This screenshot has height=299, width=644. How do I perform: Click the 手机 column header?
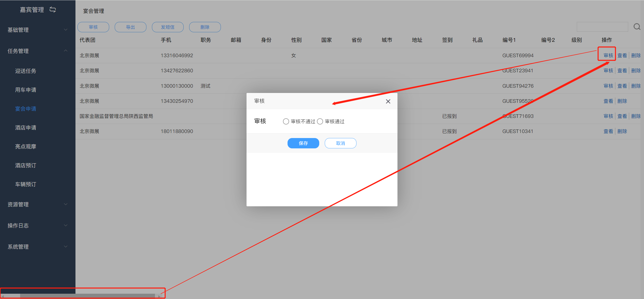[166, 40]
